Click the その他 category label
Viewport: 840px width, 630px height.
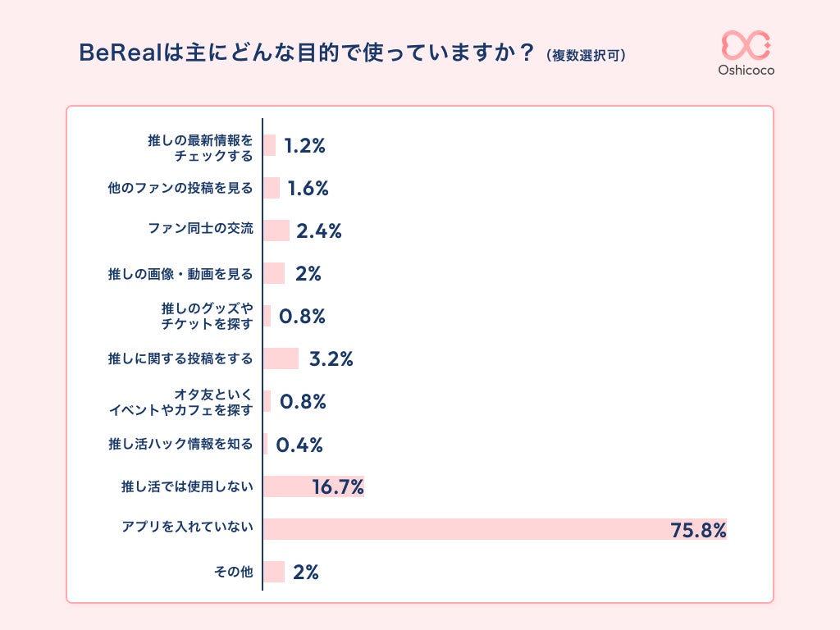(x=233, y=573)
